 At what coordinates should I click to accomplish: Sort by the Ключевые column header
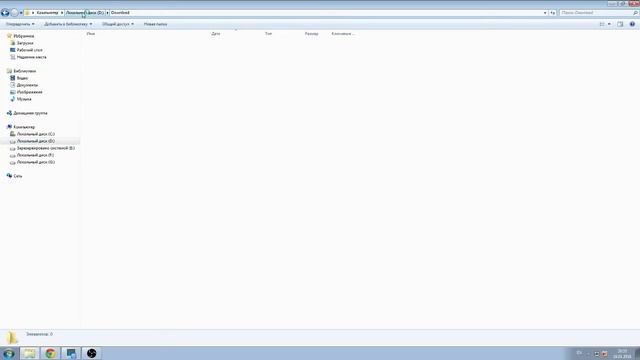(343, 33)
